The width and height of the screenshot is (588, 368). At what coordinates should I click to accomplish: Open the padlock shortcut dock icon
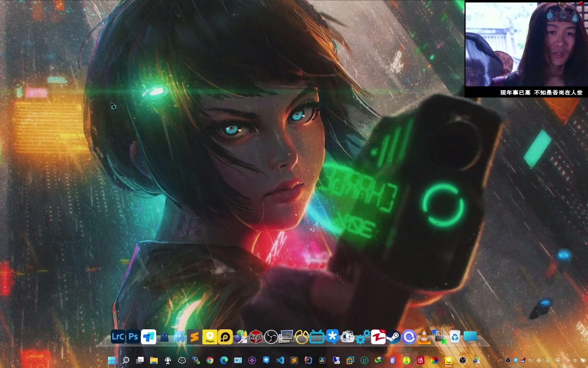coord(439,337)
